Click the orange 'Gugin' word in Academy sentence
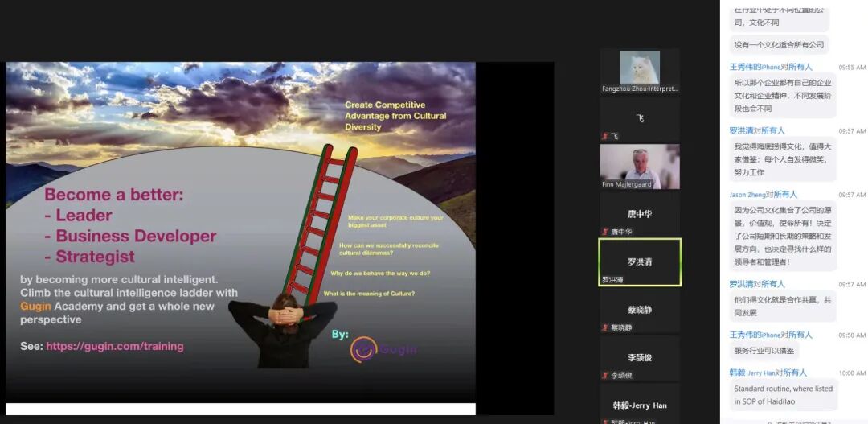The width and height of the screenshot is (868, 424). [35, 307]
